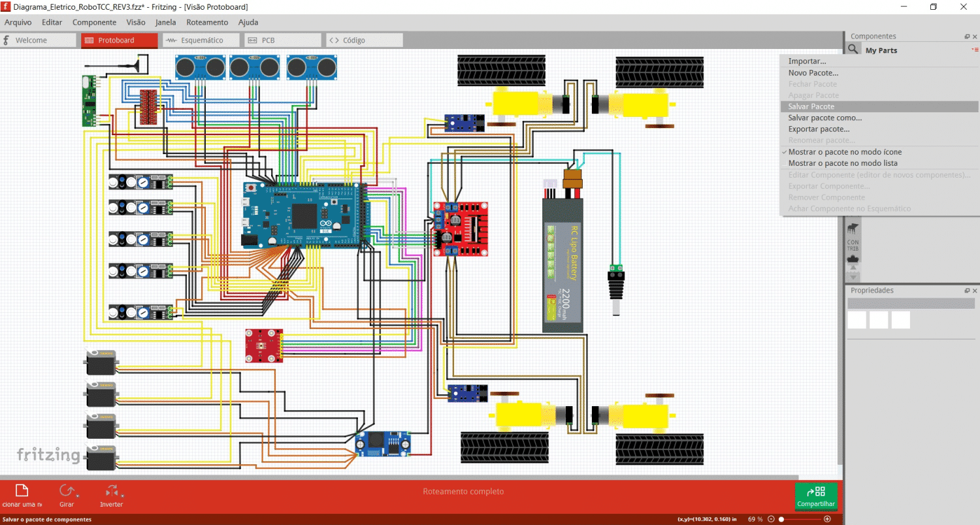Image resolution: width=980 pixels, height=525 pixels.
Task: Open the Arquivo menu
Action: point(18,22)
